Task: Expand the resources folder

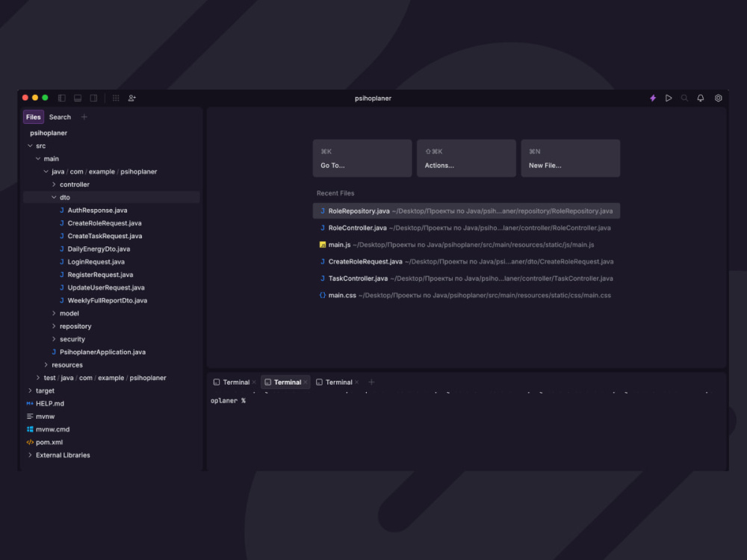Action: (46, 365)
